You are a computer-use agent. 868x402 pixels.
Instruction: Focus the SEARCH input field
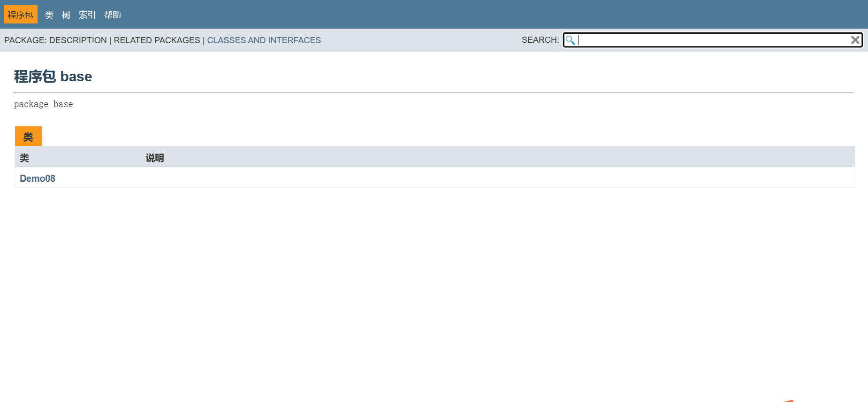713,40
